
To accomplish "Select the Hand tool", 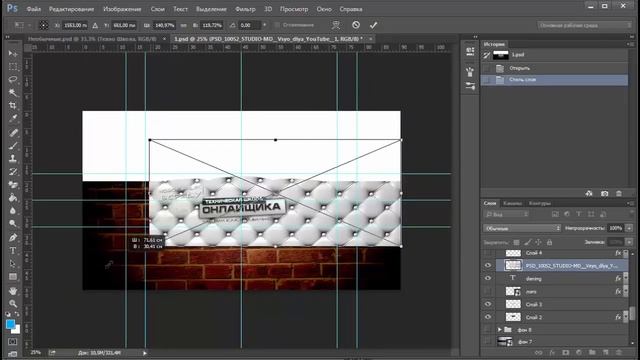I will point(13,290).
